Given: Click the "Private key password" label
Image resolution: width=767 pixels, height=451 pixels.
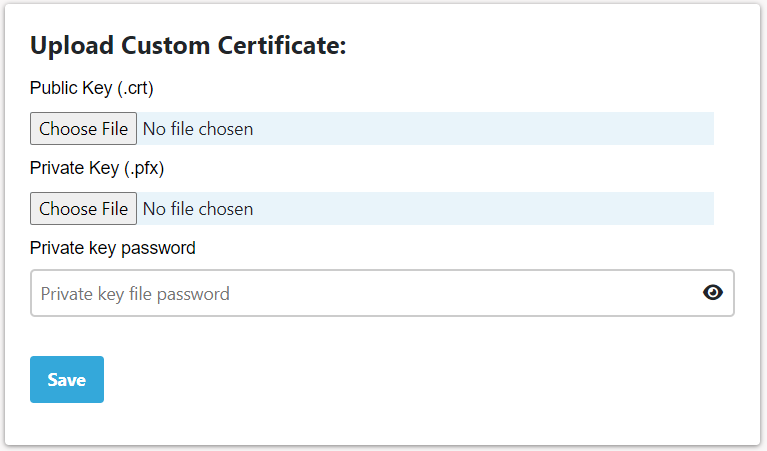Looking at the screenshot, I should [x=113, y=248].
